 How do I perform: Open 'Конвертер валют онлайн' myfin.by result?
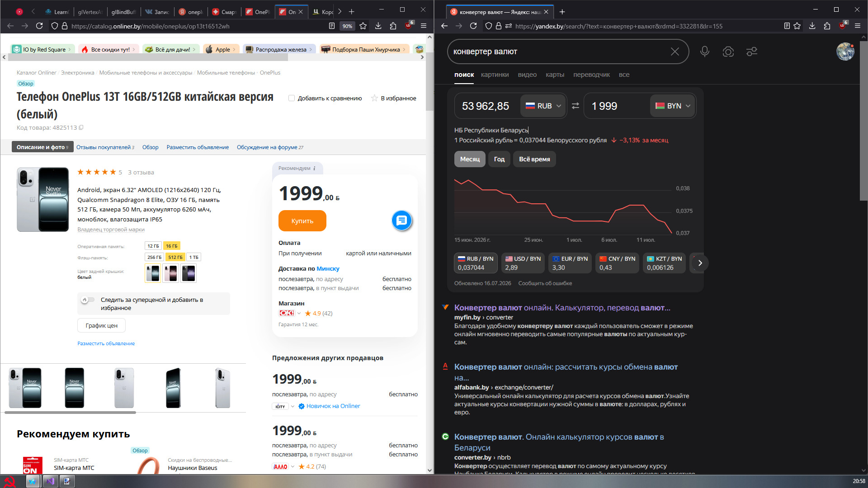point(562,308)
